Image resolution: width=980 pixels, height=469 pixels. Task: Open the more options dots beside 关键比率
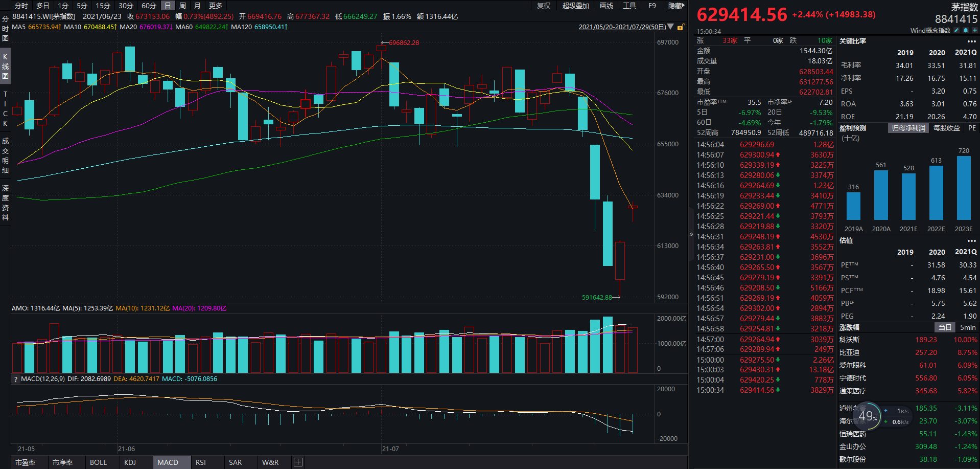[x=971, y=41]
